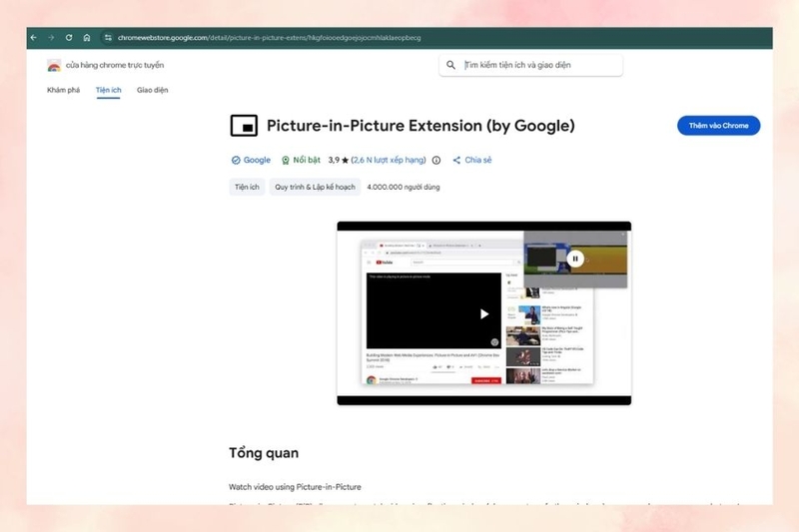Click the Tổng quan heading
799x532 pixels.
[264, 452]
